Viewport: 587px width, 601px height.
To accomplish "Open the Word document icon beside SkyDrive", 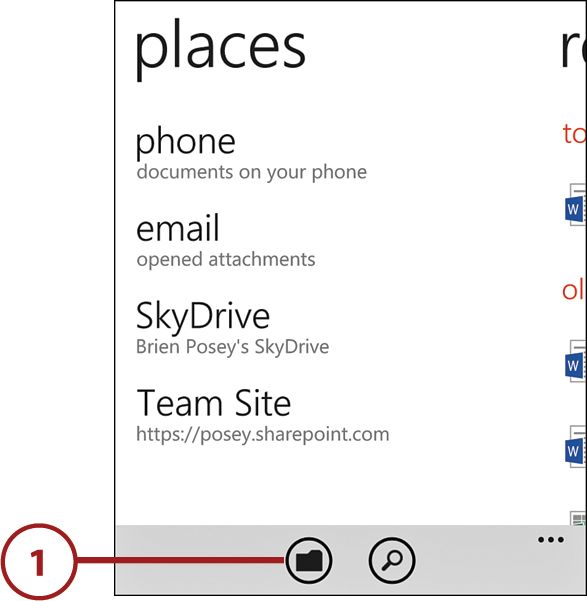I will point(575,361).
